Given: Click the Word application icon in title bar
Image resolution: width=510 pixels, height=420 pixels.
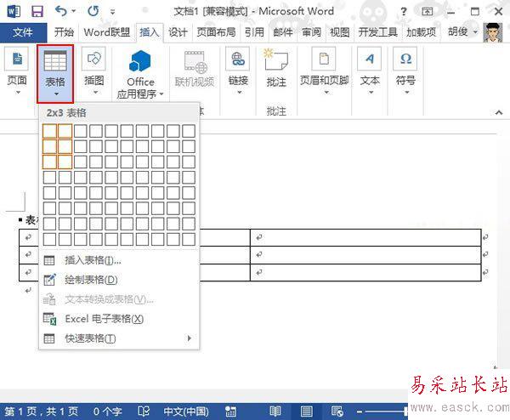Looking at the screenshot, I should pos(14,12).
